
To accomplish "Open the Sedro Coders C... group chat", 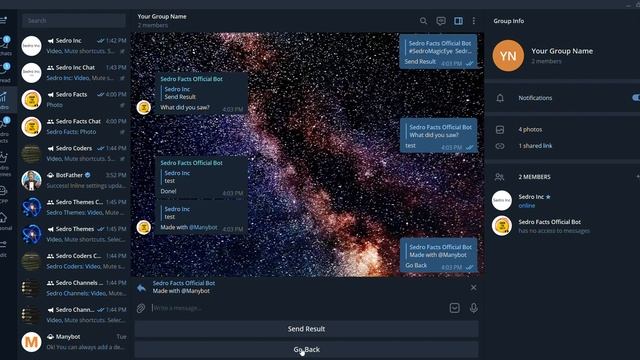I will point(74,261).
